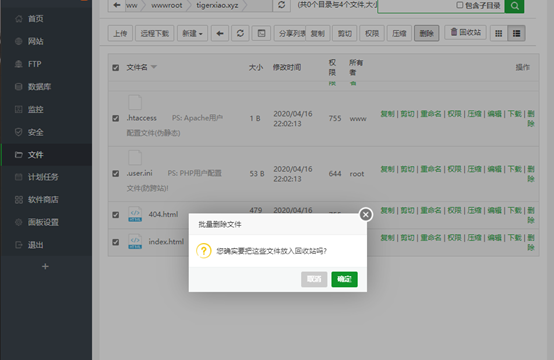Click the home icon beside 首页
Screen dimensions: 554x360
coord(19,19)
